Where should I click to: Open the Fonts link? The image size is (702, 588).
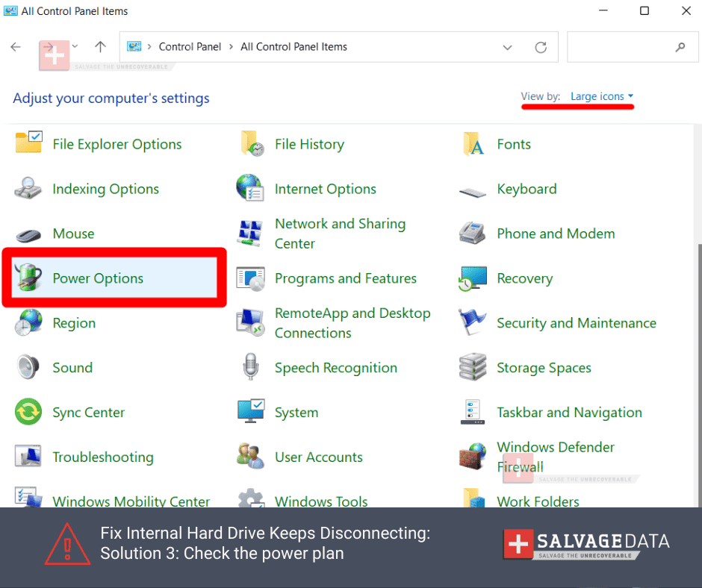click(514, 144)
